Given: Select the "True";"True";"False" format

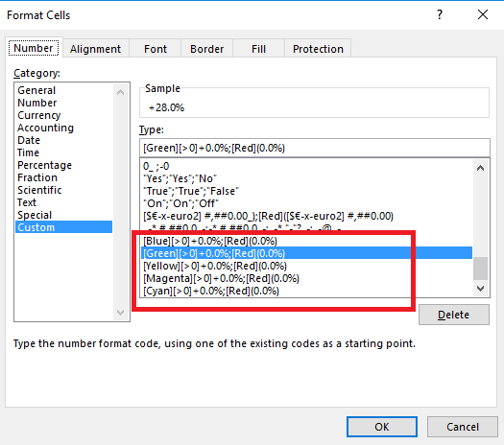Looking at the screenshot, I should (307, 191).
